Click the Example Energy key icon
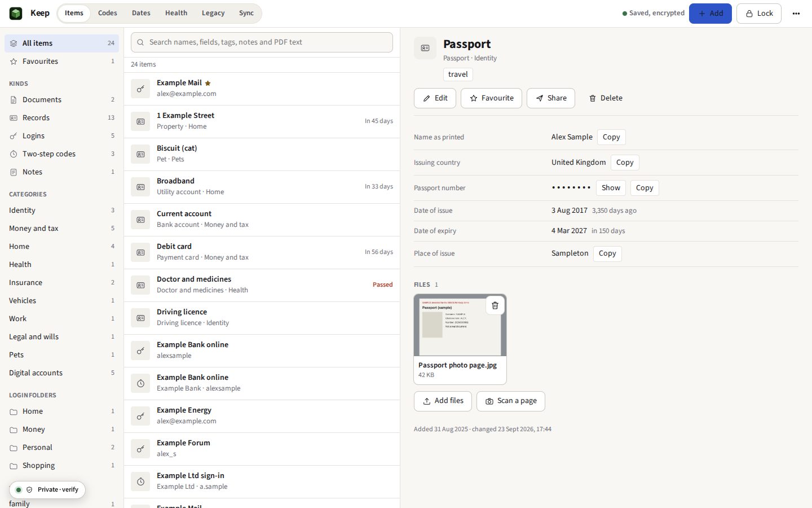The width and height of the screenshot is (812, 508). 141,416
